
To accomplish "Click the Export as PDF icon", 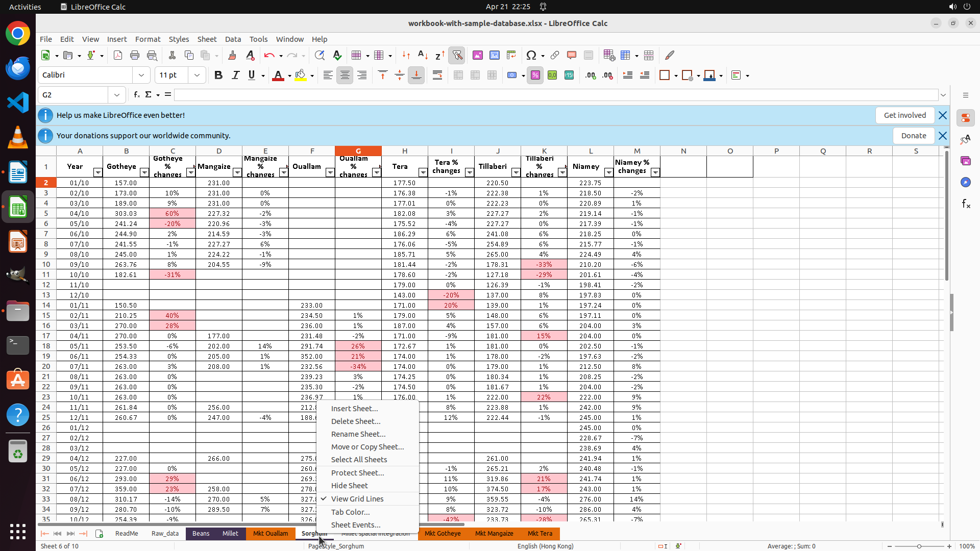I will click(x=118, y=55).
